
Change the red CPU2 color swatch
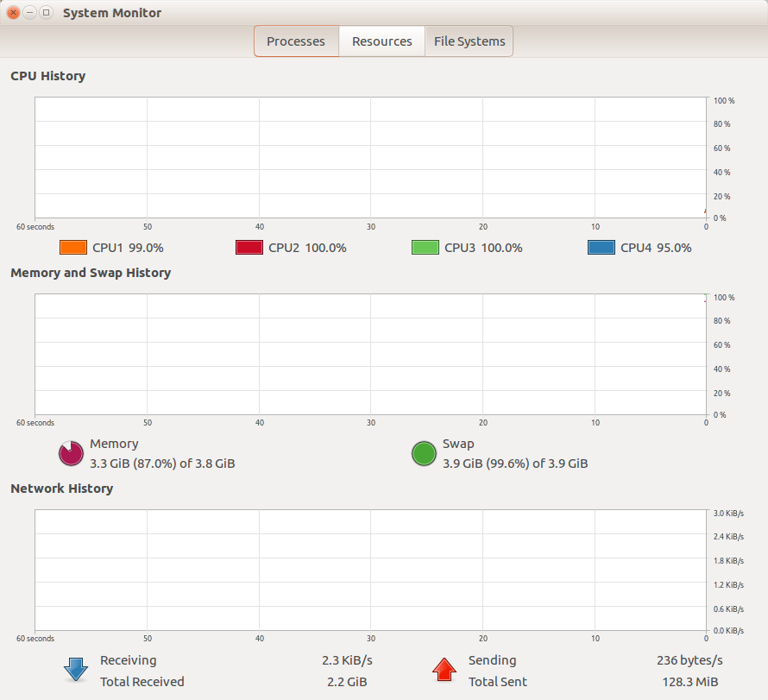[249, 248]
